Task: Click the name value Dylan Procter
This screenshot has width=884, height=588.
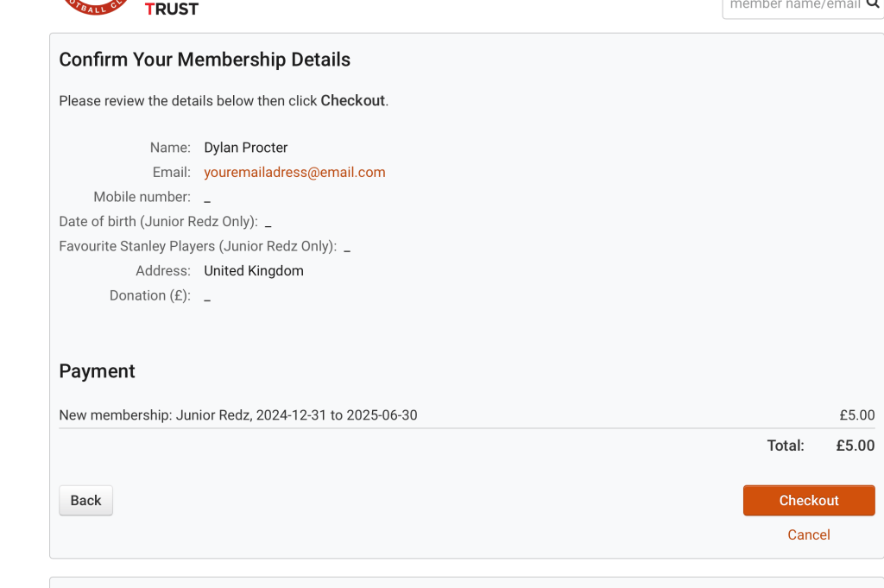Action: tap(245, 148)
